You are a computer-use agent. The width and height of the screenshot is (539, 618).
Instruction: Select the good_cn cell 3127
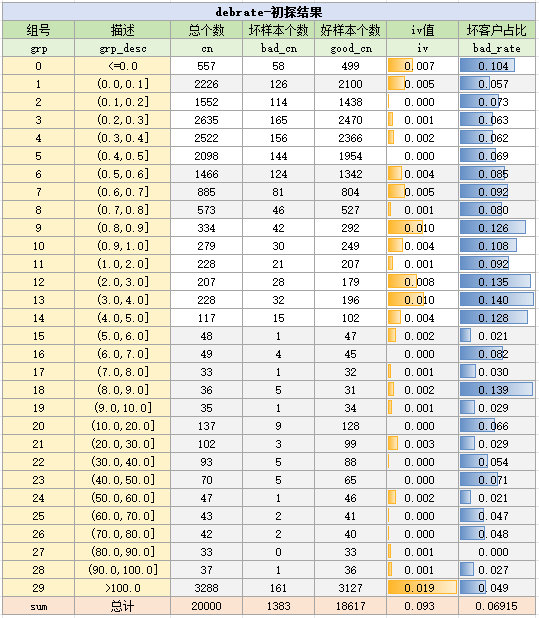coord(350,588)
